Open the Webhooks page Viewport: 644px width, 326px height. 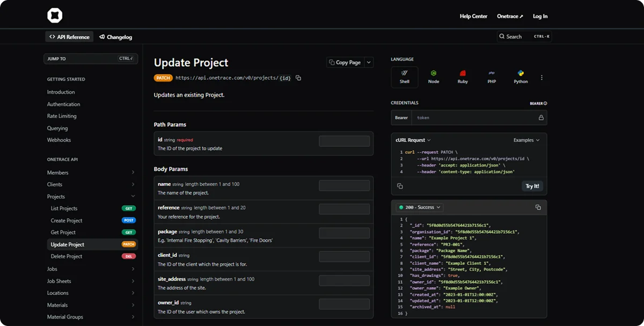coord(59,140)
